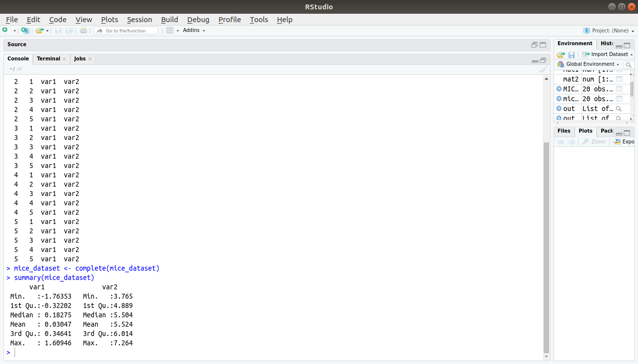Click the Go to file/function field

[x=126, y=30]
